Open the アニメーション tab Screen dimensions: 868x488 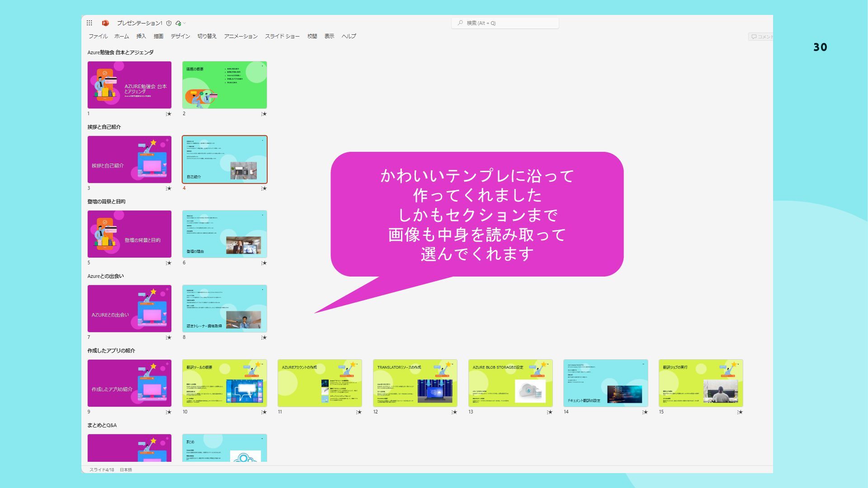click(x=241, y=36)
